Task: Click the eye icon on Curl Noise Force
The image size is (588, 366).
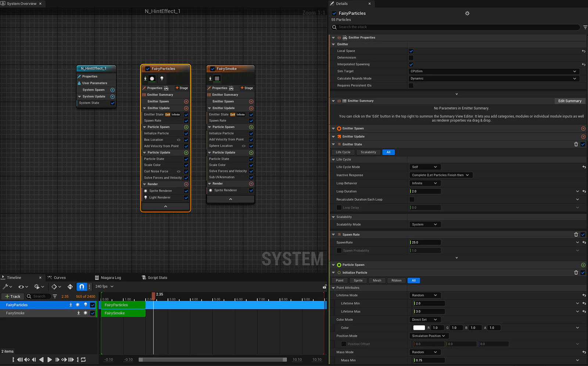Action: (x=179, y=171)
